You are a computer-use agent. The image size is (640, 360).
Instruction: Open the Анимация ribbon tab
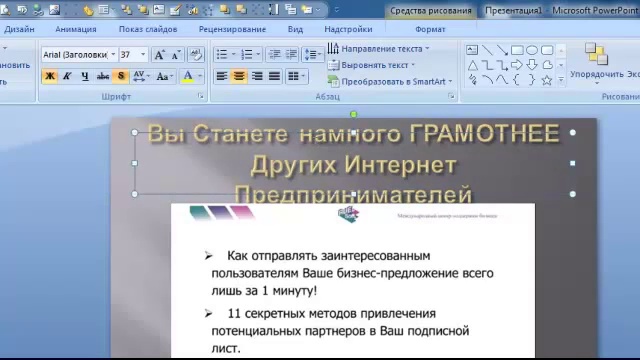(76, 29)
